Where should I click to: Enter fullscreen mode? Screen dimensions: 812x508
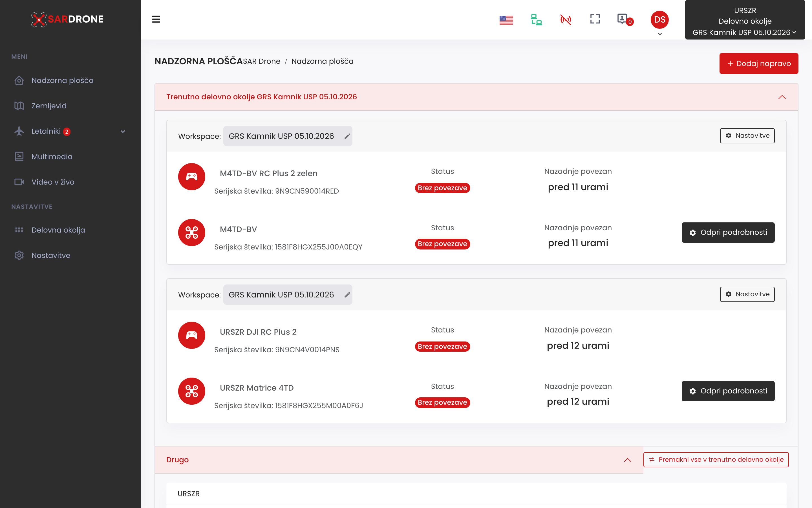point(595,19)
